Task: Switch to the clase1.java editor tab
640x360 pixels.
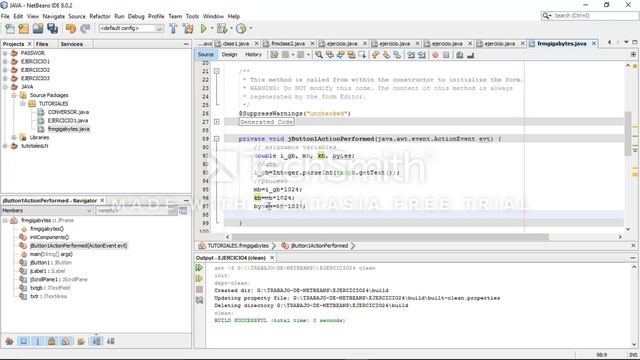Action: (x=236, y=44)
